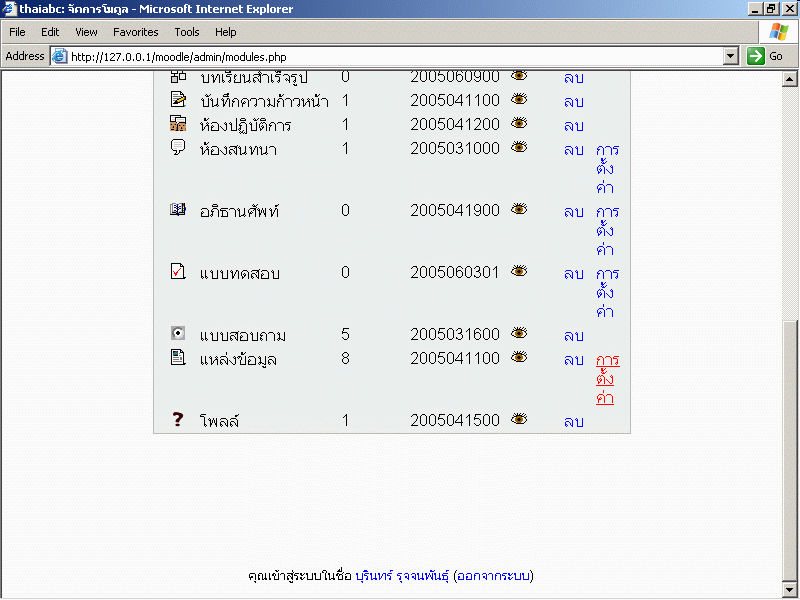Toggle visibility of the แบบทดสอบ module

[x=519, y=271]
